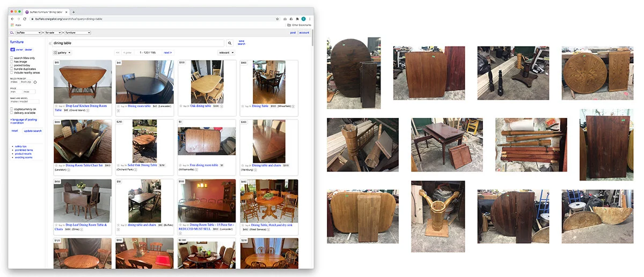The image size is (644, 277).
Task: Click the post link
Action: point(293,33)
